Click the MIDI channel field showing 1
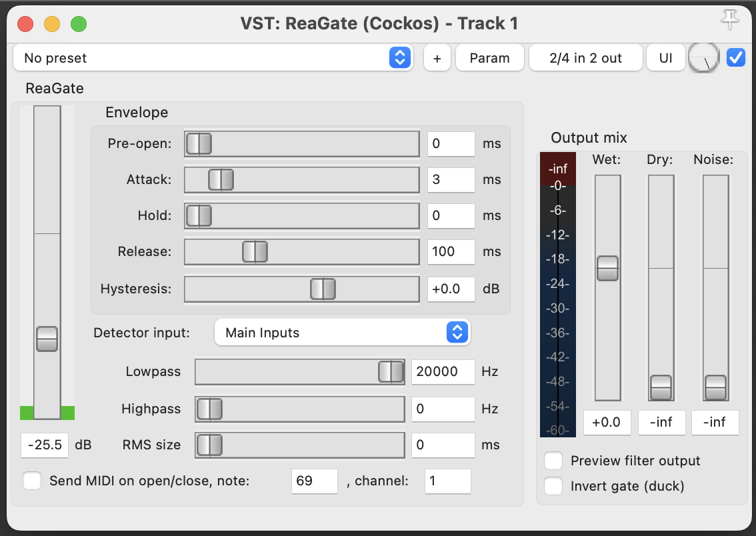 coord(447,481)
